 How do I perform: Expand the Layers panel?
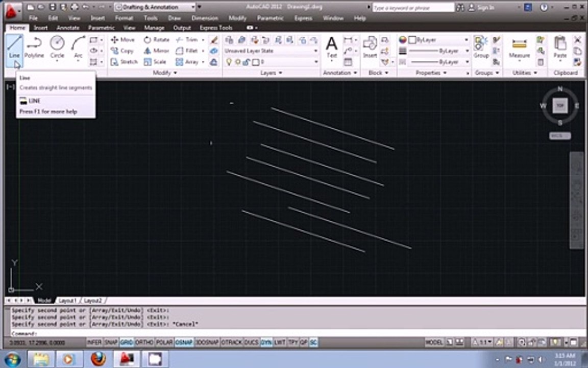271,73
